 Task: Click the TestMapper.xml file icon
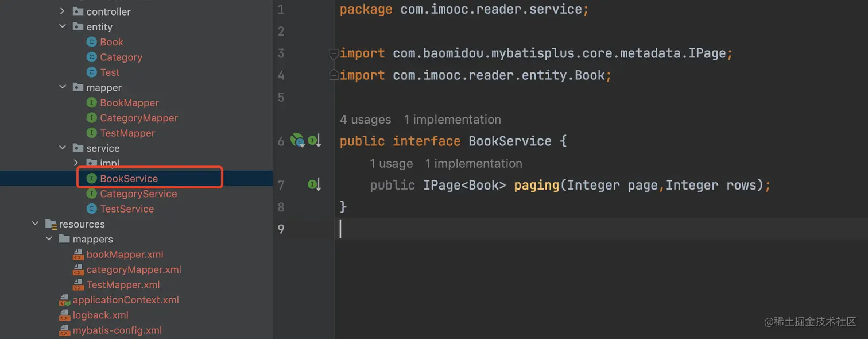tap(78, 285)
